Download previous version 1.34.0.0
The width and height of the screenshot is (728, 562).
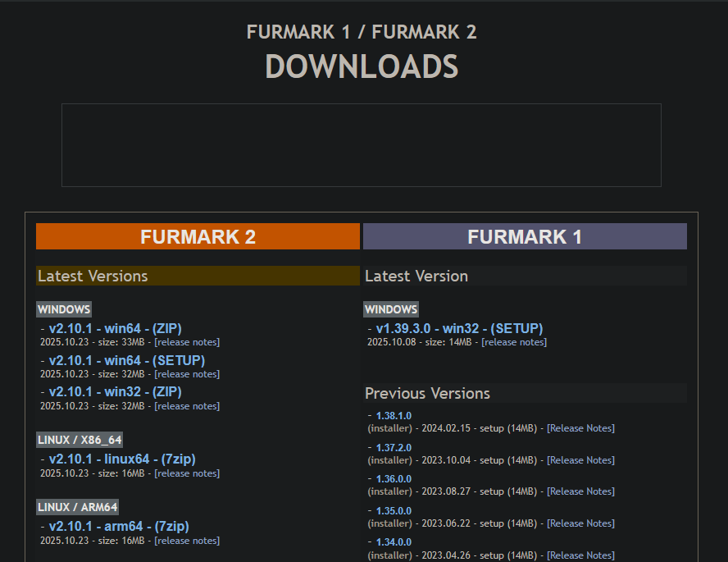(394, 542)
